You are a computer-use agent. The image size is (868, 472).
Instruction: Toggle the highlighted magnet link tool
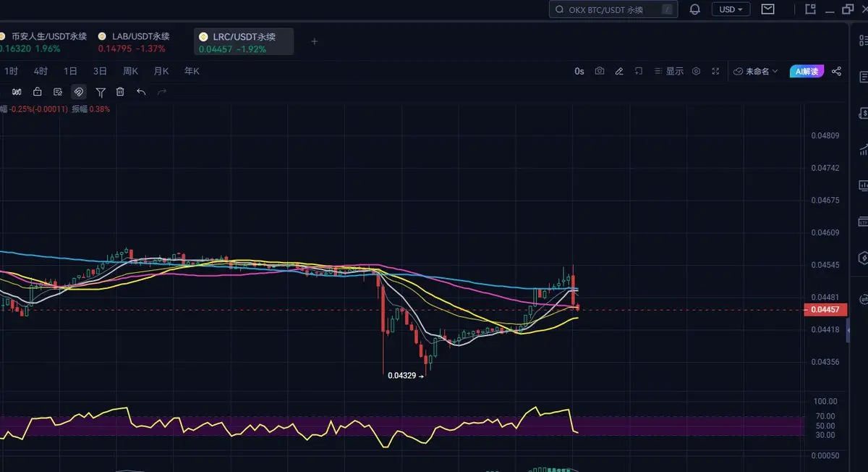[x=79, y=92]
